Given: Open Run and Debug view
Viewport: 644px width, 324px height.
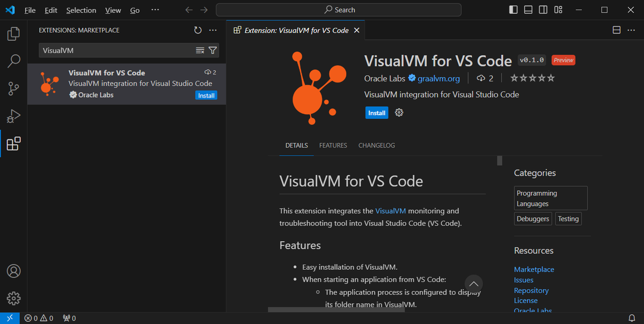Looking at the screenshot, I should [x=13, y=116].
